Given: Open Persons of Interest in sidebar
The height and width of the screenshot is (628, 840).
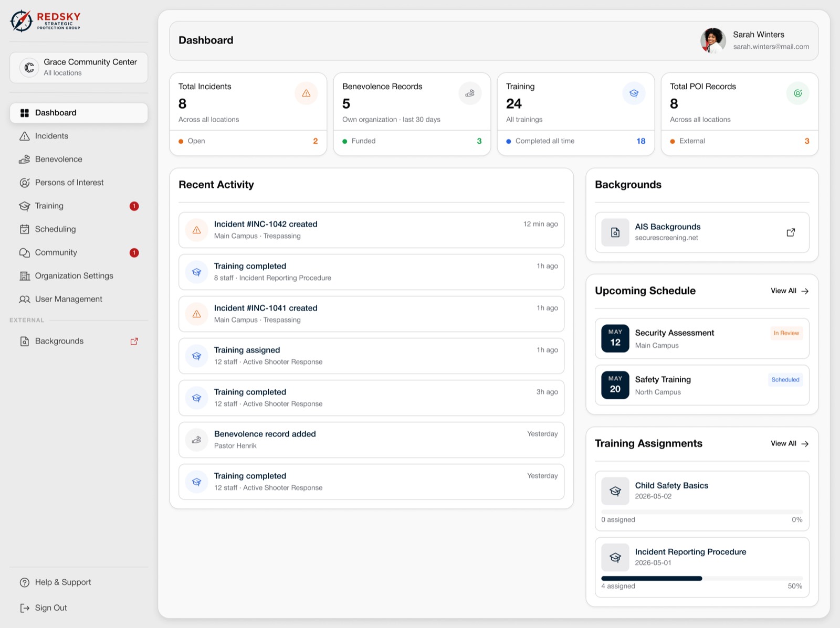Looking at the screenshot, I should [x=79, y=183].
